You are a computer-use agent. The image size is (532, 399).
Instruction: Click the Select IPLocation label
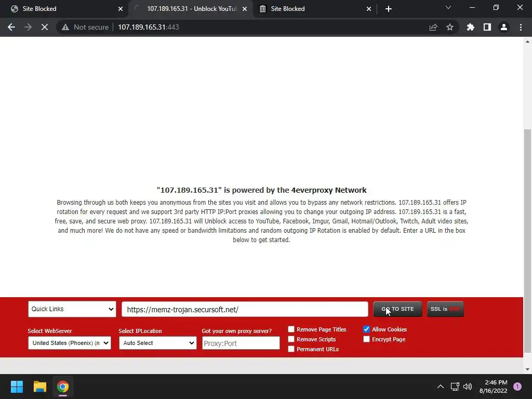click(140, 331)
